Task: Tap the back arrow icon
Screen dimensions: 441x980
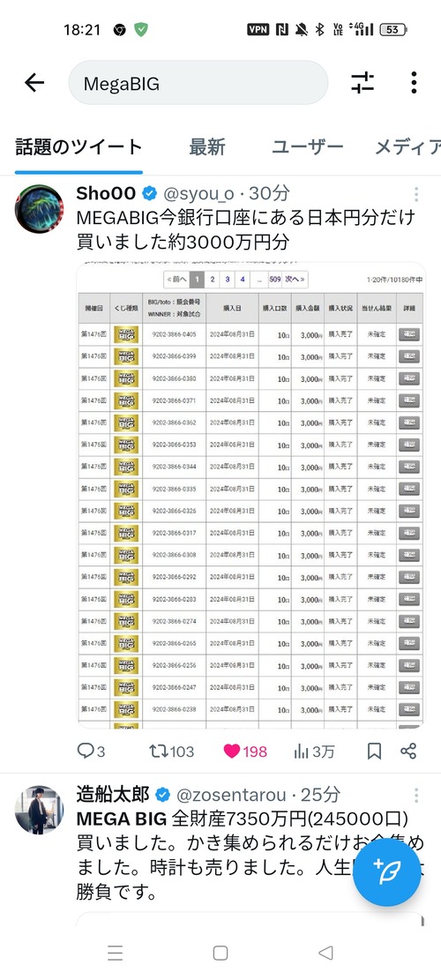Action: (x=34, y=83)
